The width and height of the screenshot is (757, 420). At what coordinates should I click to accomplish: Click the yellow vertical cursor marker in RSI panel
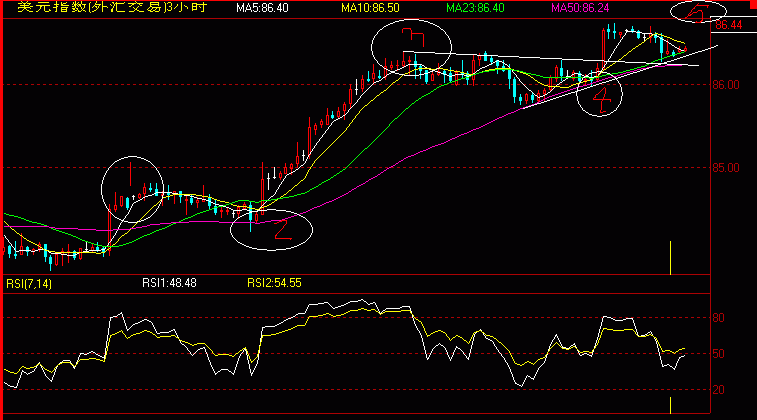[671, 406]
